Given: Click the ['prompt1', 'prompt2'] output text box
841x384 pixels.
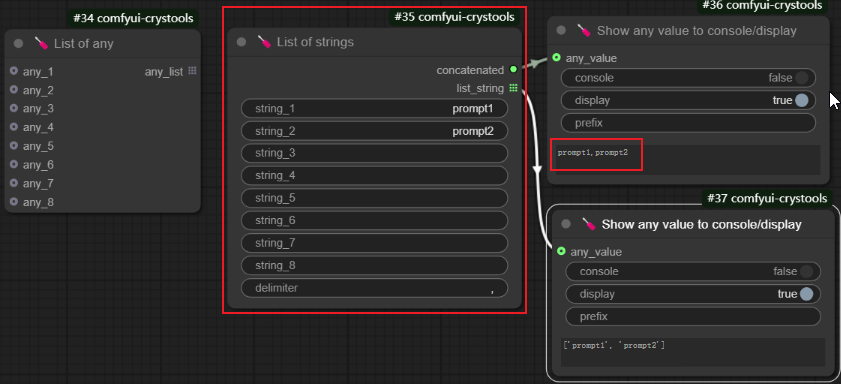Looking at the screenshot, I should (x=693, y=352).
